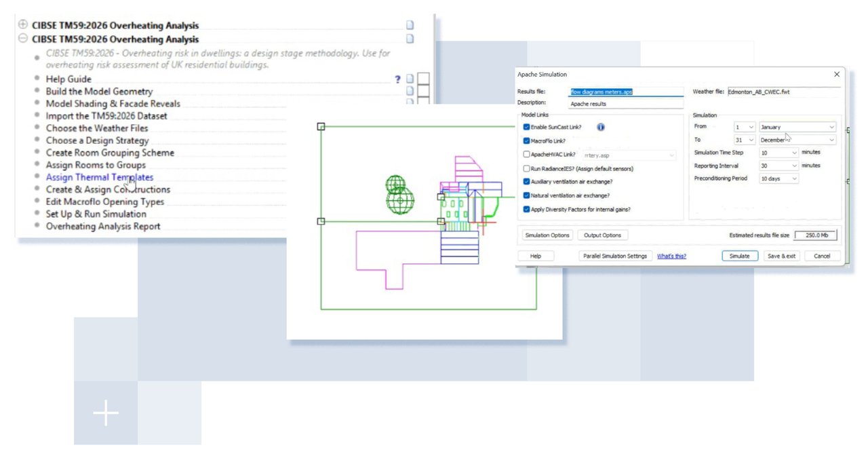Click the Simulation Options button
Image resolution: width=868 pixels, height=458 pixels.
click(547, 235)
